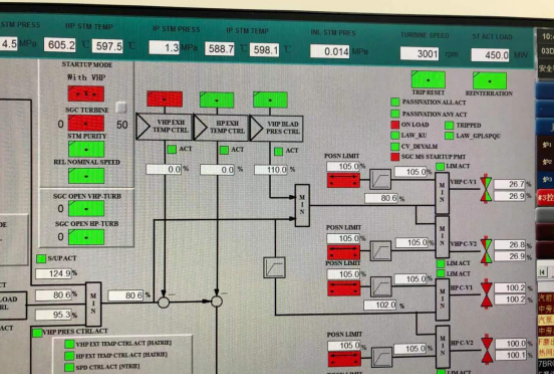Viewport: 554px width, 374px height.
Task: Click the red POSN LIMIT arrow button for VHP C-V2
Action: (x=343, y=252)
